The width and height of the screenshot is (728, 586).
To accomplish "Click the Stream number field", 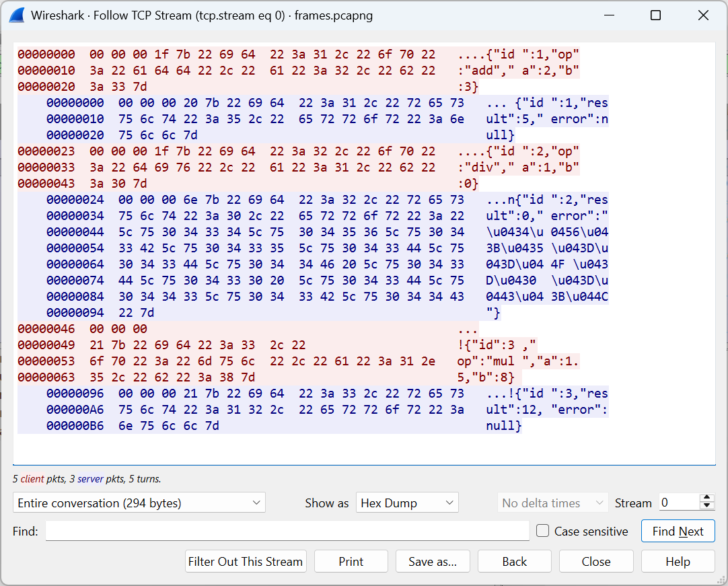I will click(680, 503).
